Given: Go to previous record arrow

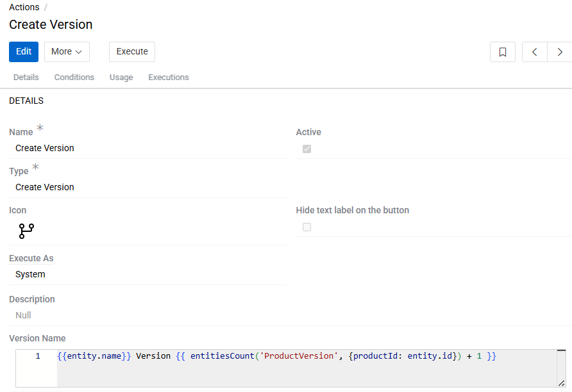Looking at the screenshot, I should point(535,52).
